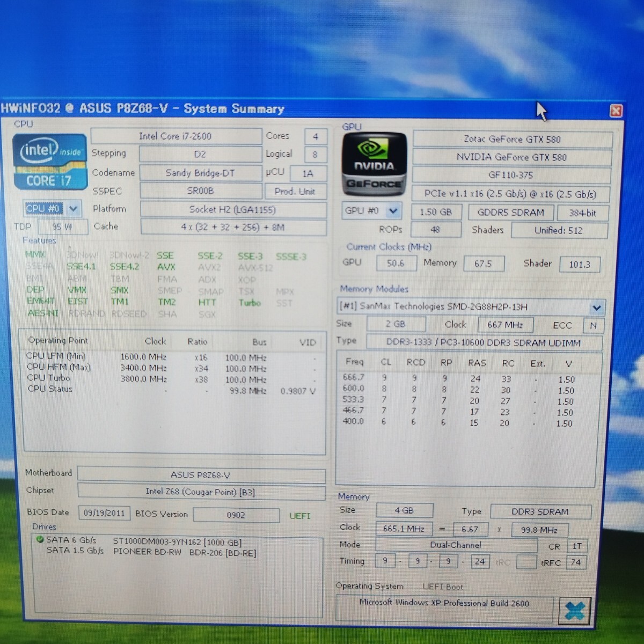This screenshot has width=644, height=644.
Task: Click the Cores 4 value
Action: click(315, 136)
